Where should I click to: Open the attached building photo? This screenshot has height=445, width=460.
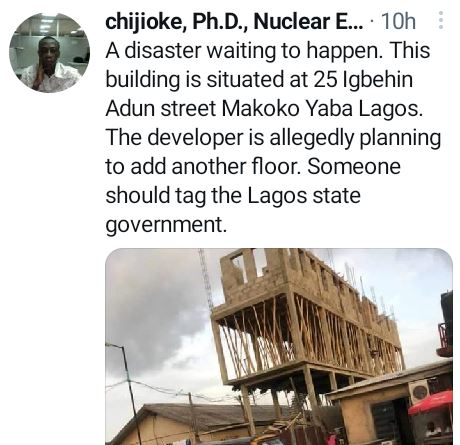[279, 347]
